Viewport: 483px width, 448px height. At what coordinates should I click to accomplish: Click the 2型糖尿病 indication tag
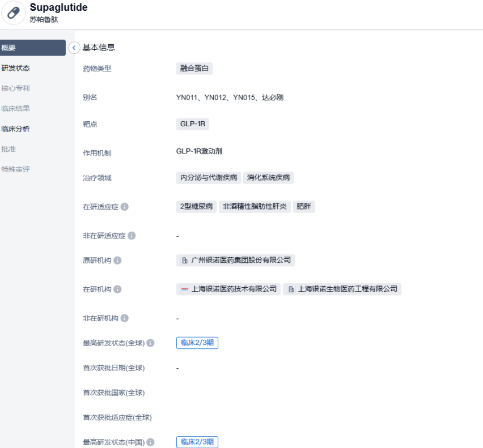[196, 206]
